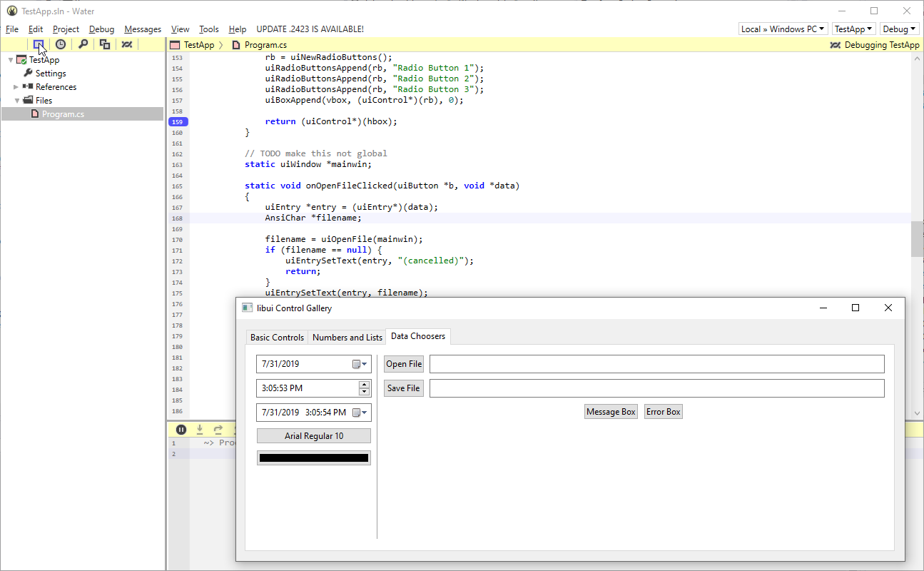Click the project view icon in sidebar toolbar

pyautogui.click(x=39, y=44)
